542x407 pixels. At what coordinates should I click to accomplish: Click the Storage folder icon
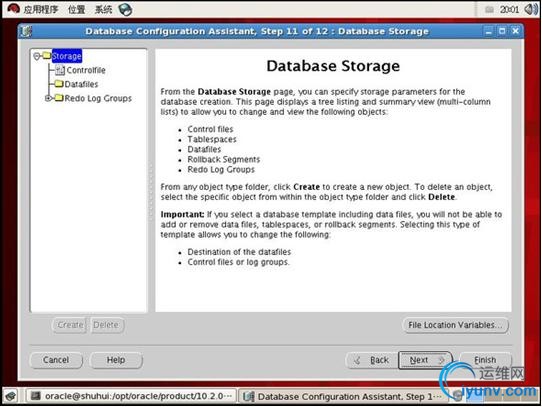[47, 56]
